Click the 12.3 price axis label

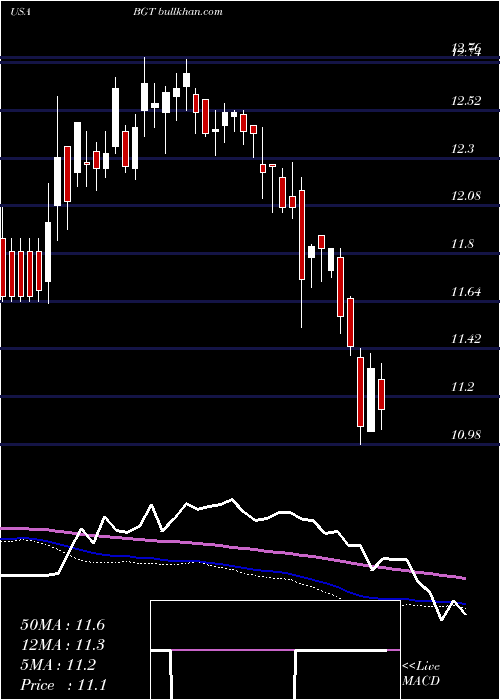(463, 149)
